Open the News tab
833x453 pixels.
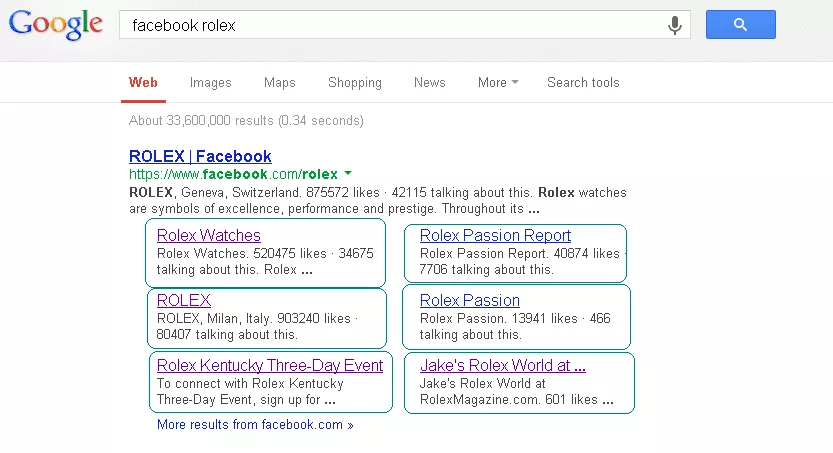tap(429, 83)
